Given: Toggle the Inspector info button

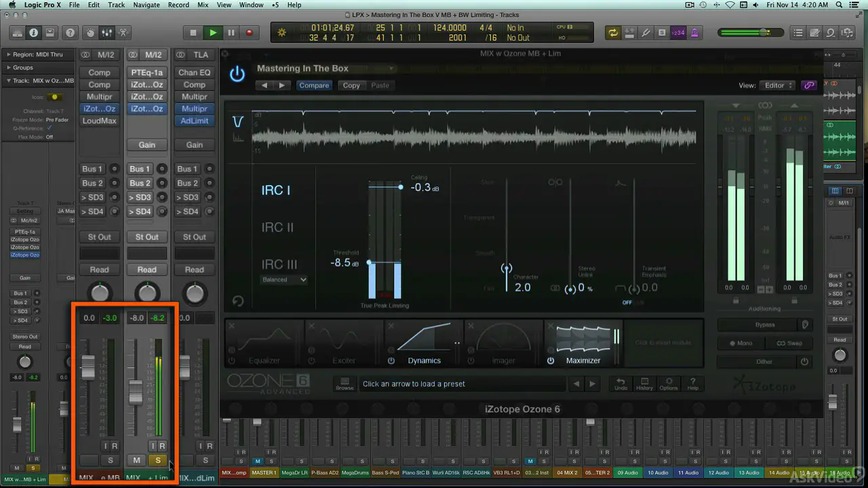Looking at the screenshot, I should tap(33, 33).
